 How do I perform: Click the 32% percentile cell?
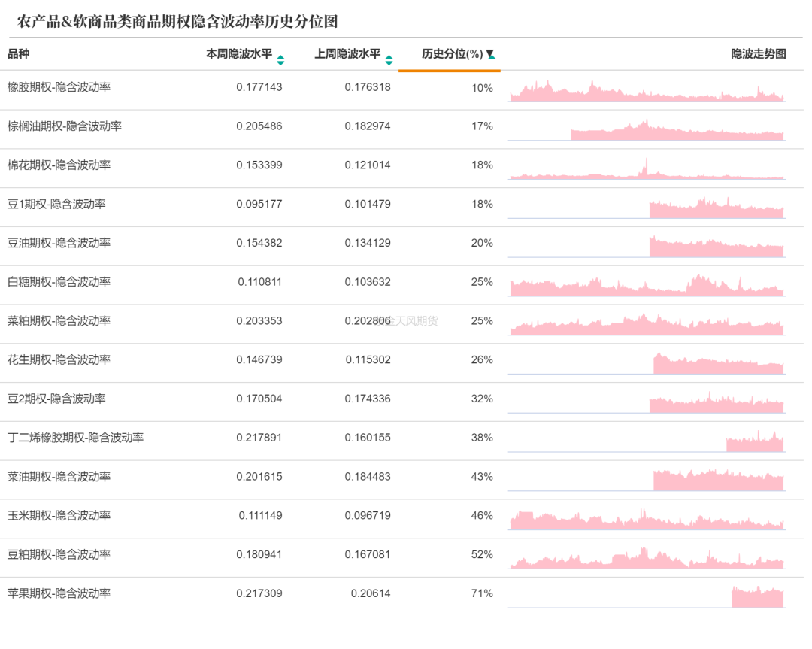pos(482,399)
